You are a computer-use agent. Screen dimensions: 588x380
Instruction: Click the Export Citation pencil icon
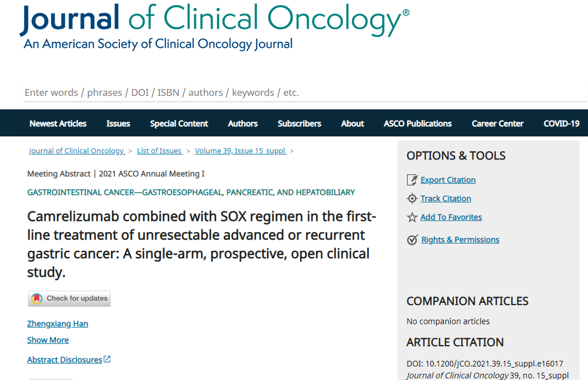tap(412, 180)
